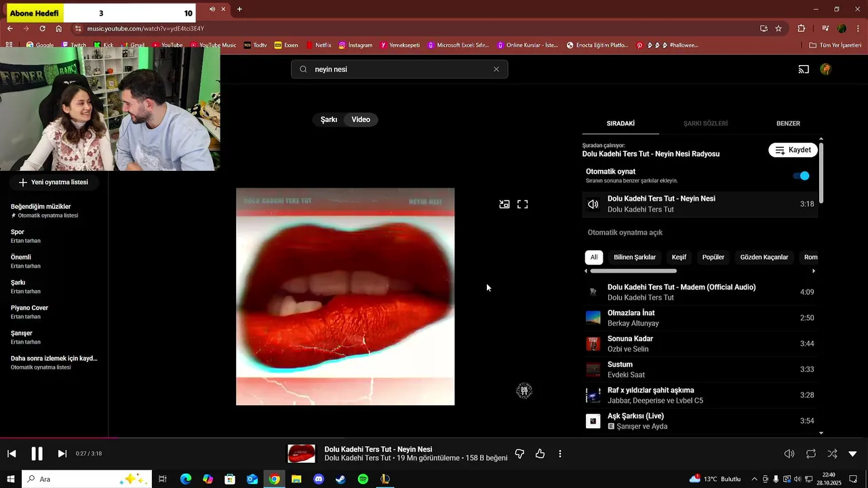
Task: Select the Bilinen Şarkılar chip
Action: (x=635, y=258)
